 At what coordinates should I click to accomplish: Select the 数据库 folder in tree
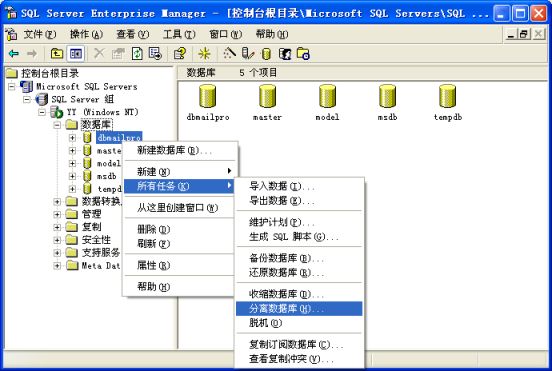[x=96, y=125]
